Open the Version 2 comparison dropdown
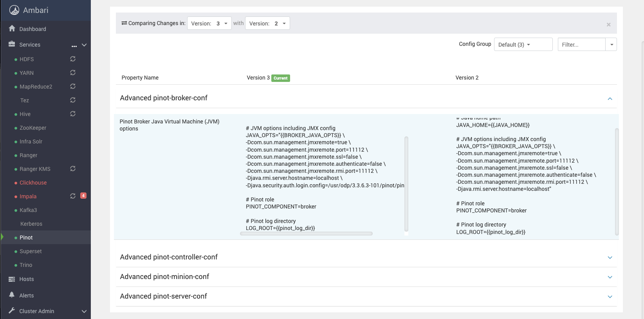 (x=267, y=23)
